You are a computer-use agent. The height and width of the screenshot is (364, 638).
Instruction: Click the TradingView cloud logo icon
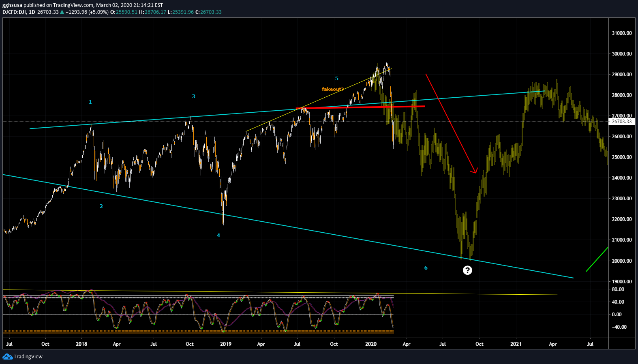click(x=7, y=356)
